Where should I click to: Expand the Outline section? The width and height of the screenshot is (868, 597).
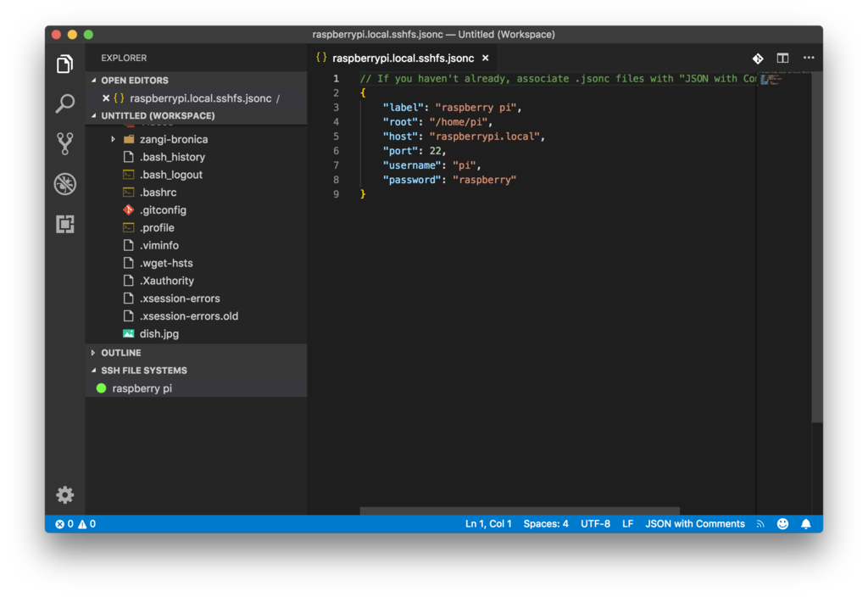[x=93, y=353]
